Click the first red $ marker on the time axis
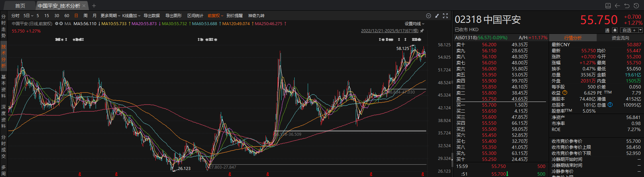The image size is (644, 177). tap(80, 174)
